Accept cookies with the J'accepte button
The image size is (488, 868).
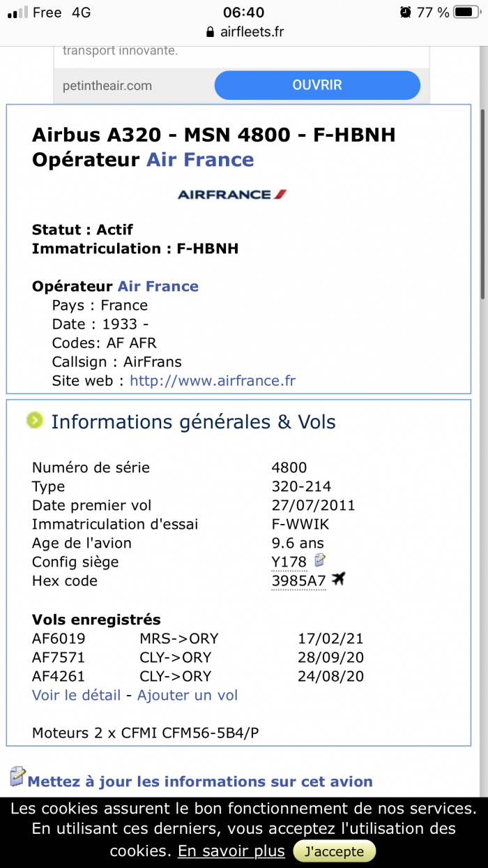click(334, 851)
